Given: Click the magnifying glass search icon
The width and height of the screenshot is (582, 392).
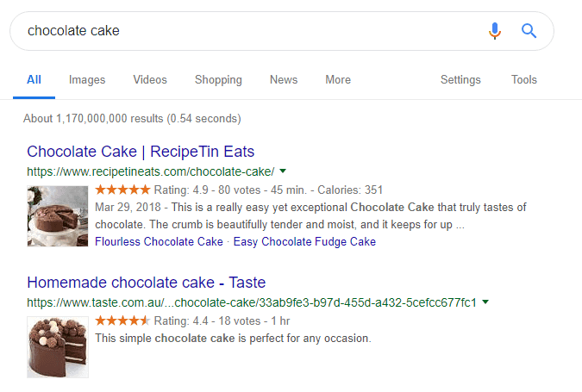Looking at the screenshot, I should pos(529,31).
